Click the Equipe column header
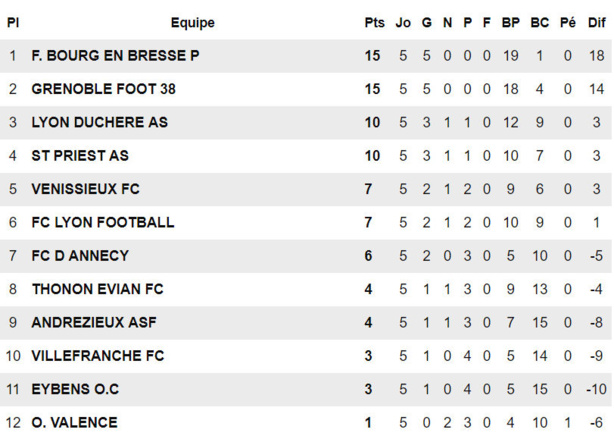 pos(192,22)
